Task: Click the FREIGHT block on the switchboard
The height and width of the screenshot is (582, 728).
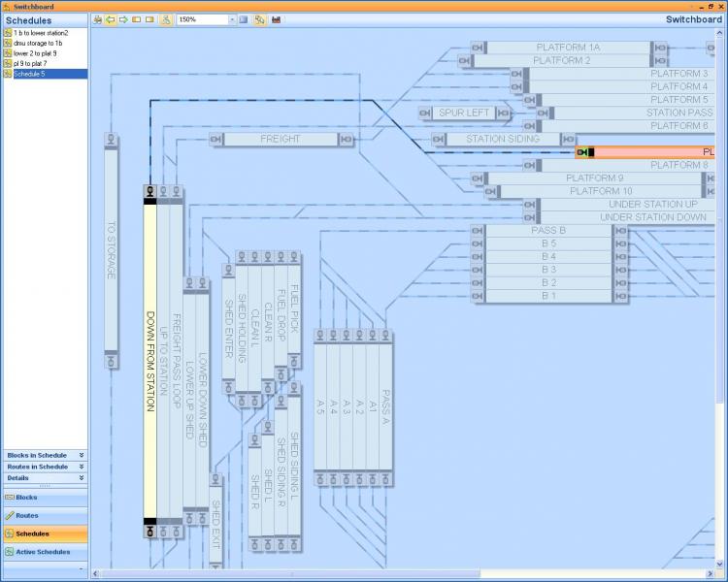Action: click(281, 140)
